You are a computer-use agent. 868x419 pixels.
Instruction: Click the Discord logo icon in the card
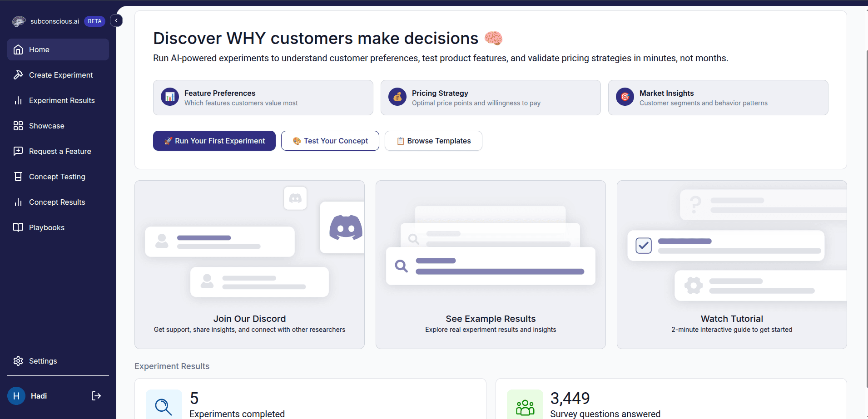345,227
